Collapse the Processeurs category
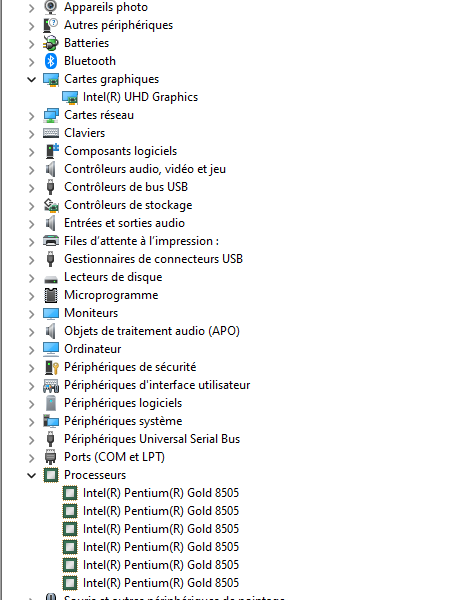This screenshot has height=600, width=455. 31,475
